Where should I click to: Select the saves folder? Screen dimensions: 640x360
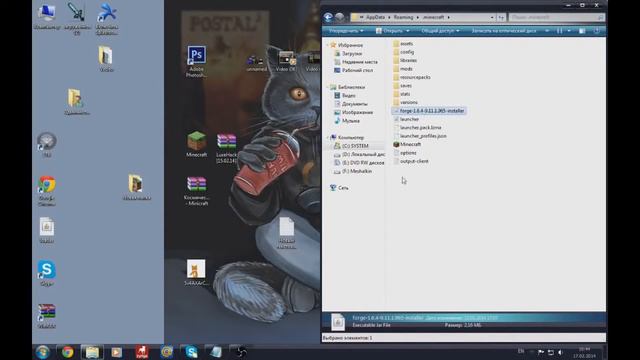click(x=406, y=86)
